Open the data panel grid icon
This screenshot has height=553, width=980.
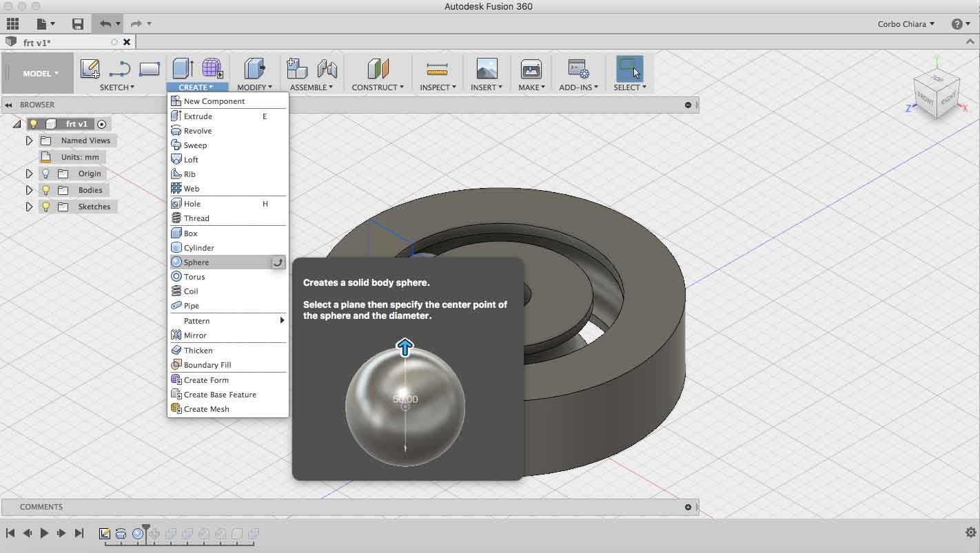pos(12,23)
